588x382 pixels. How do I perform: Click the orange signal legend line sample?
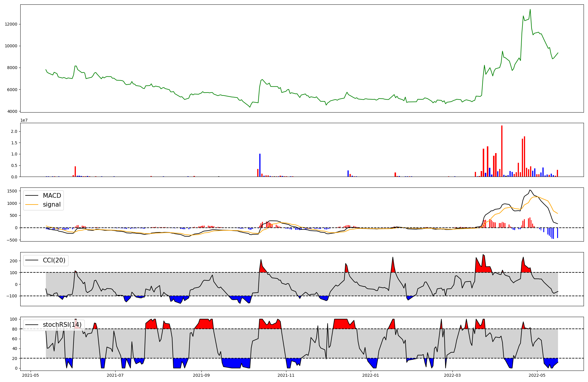click(32, 205)
